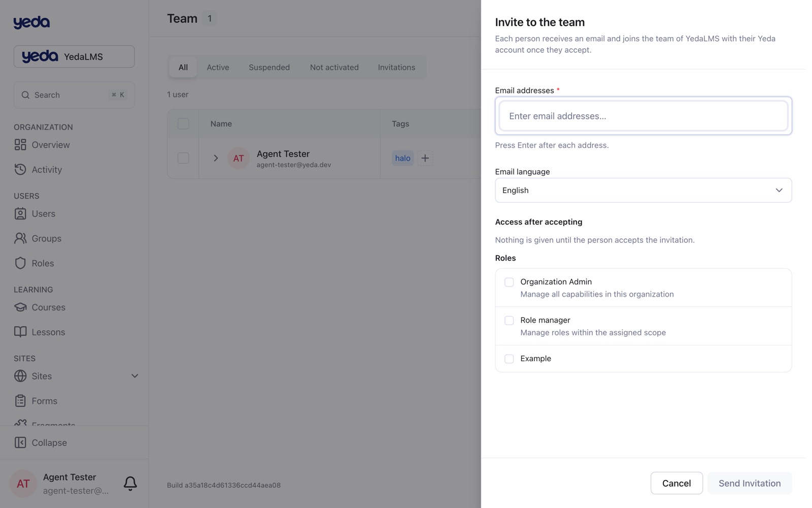This screenshot has width=812, height=508.
Task: Open the Overview dashboard icon
Action: 20,145
